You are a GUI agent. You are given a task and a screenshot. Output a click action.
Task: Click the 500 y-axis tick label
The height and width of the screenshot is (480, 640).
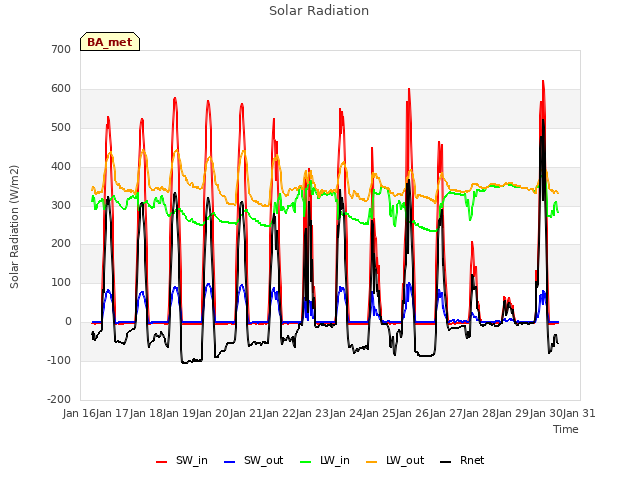(61, 127)
